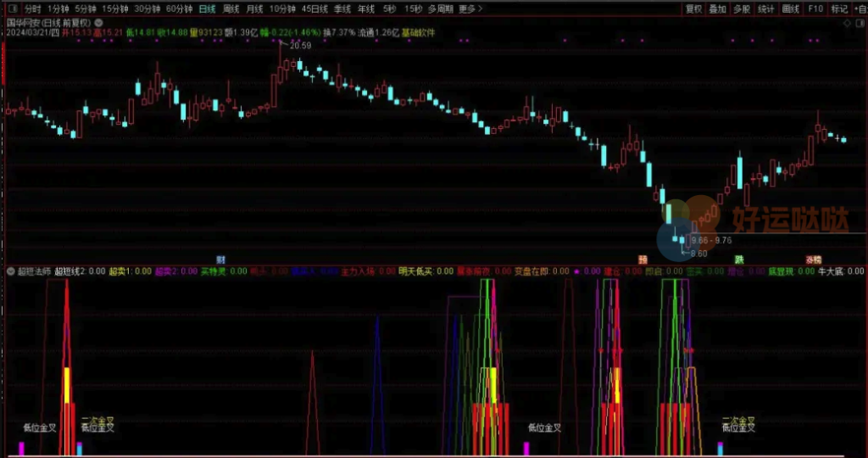This screenshot has height=458, width=868.
Task: Open the 多股 multi-stock view
Action: pos(742,8)
